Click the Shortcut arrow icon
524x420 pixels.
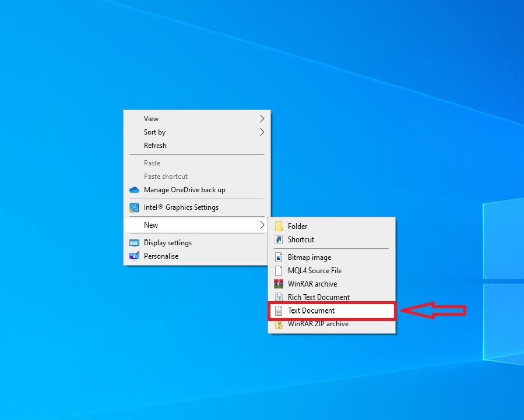[279, 239]
